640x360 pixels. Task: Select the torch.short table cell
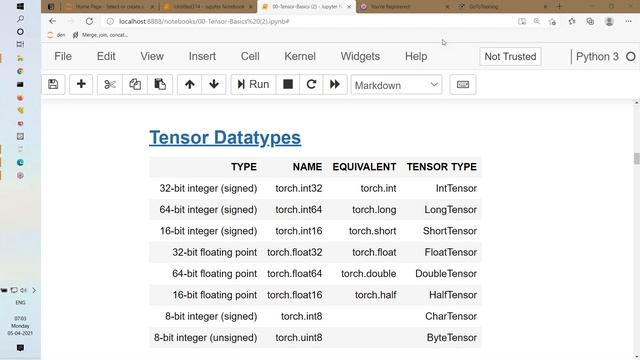tap(373, 231)
